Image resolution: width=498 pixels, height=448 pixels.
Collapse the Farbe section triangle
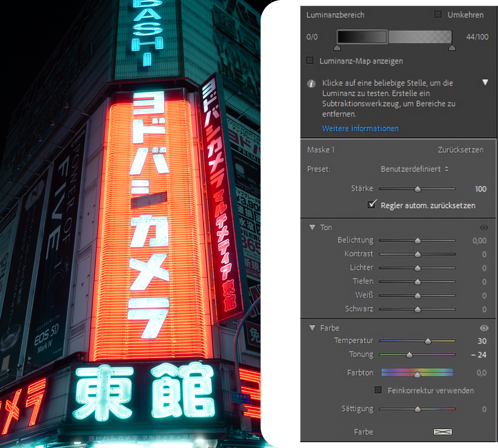coord(312,328)
